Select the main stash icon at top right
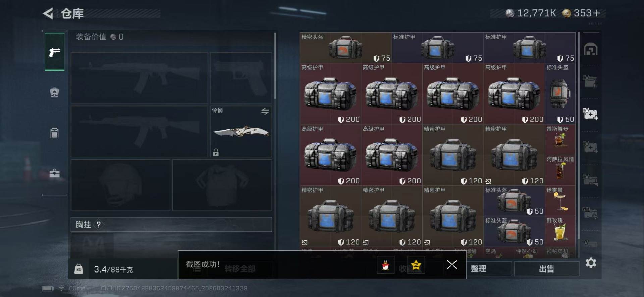The image size is (644, 297). pyautogui.click(x=591, y=50)
